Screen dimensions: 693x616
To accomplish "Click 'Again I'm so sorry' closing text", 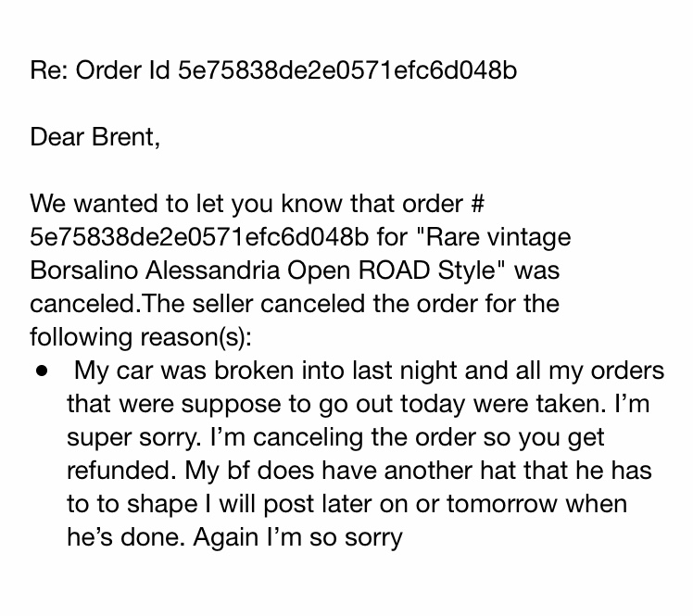I will 298,538.
